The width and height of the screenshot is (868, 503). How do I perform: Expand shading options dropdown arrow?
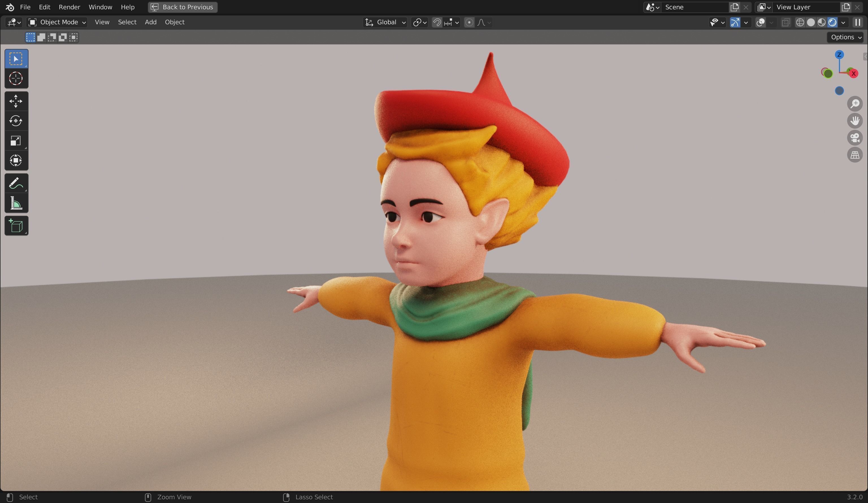pos(843,22)
